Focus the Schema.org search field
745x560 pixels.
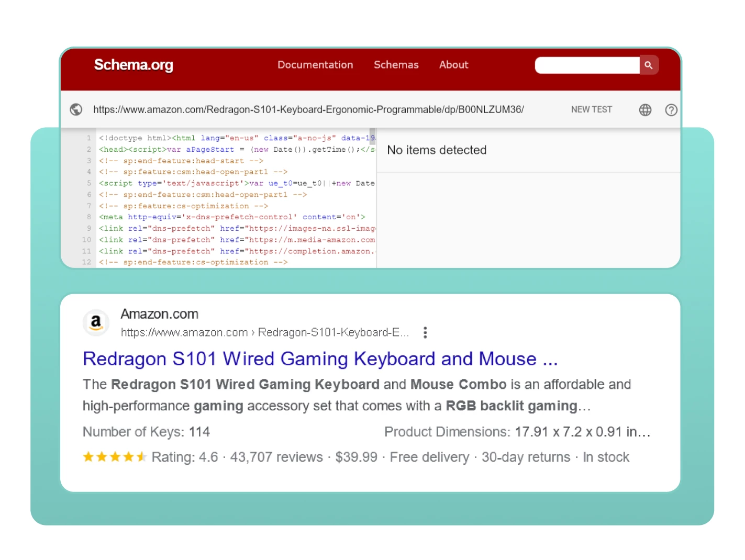pyautogui.click(x=587, y=65)
